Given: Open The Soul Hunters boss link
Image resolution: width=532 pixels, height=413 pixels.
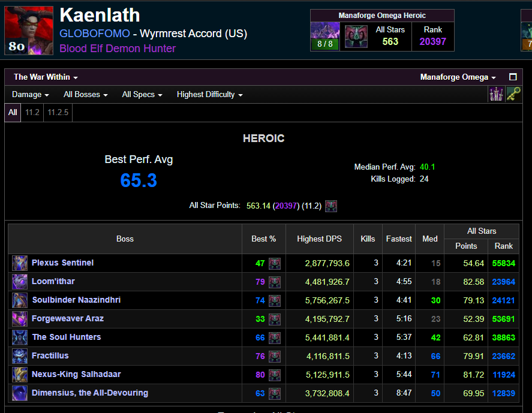Looking at the screenshot, I should point(67,337).
